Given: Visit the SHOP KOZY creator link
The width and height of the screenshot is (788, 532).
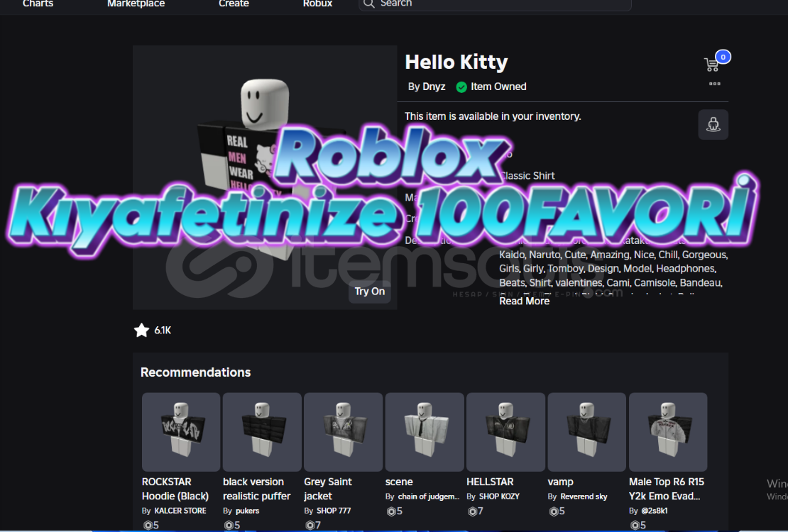Looking at the screenshot, I should (499, 497).
